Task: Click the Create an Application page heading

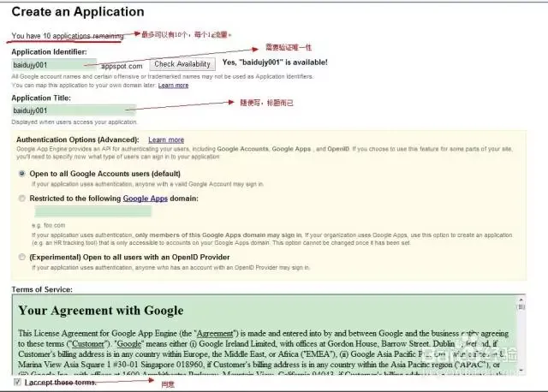Action: coord(78,12)
